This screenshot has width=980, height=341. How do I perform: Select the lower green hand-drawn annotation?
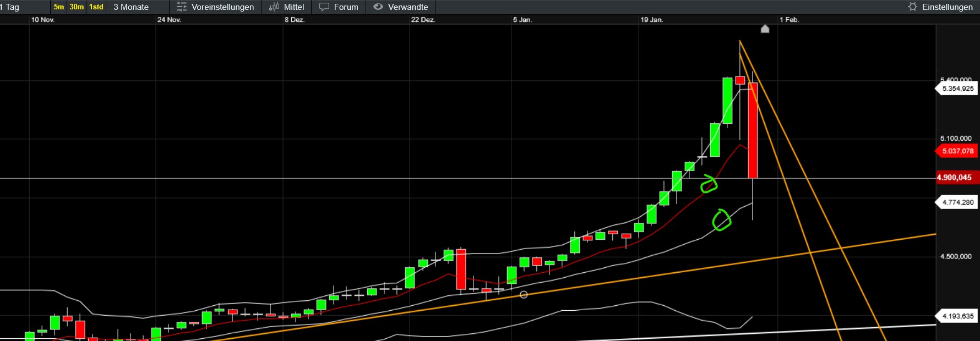pyautogui.click(x=721, y=220)
